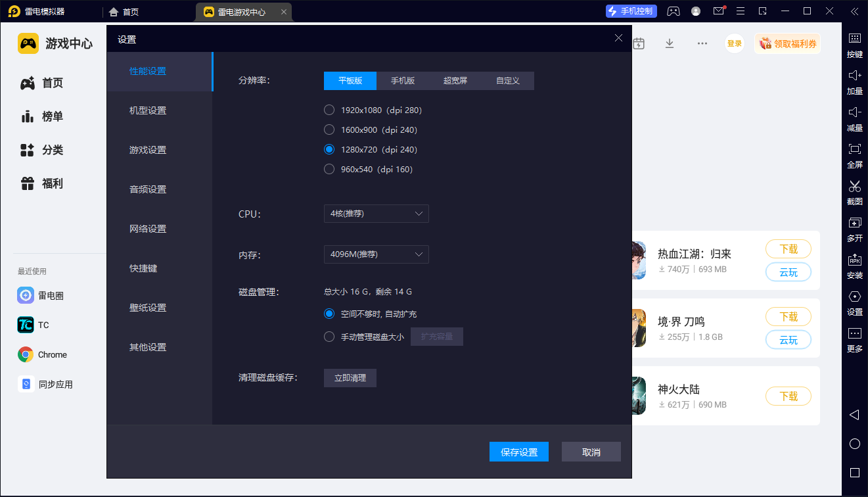
Task: Close the 设置 dialog with X
Action: [x=618, y=38]
